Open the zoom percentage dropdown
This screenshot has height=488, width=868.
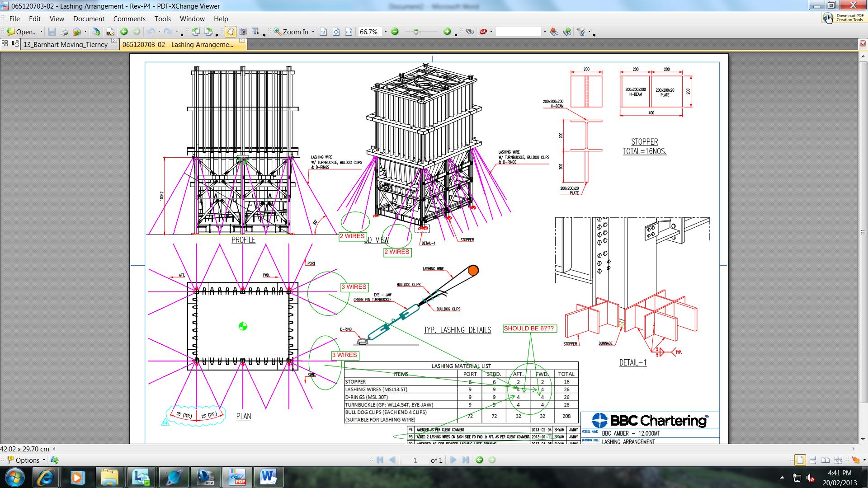pos(385,32)
